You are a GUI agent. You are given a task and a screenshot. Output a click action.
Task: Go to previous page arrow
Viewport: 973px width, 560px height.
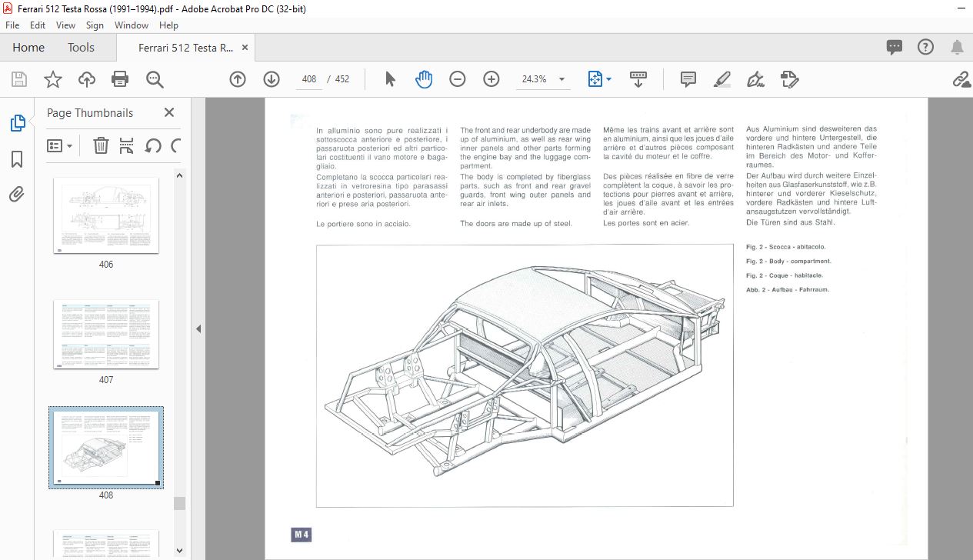pos(238,79)
